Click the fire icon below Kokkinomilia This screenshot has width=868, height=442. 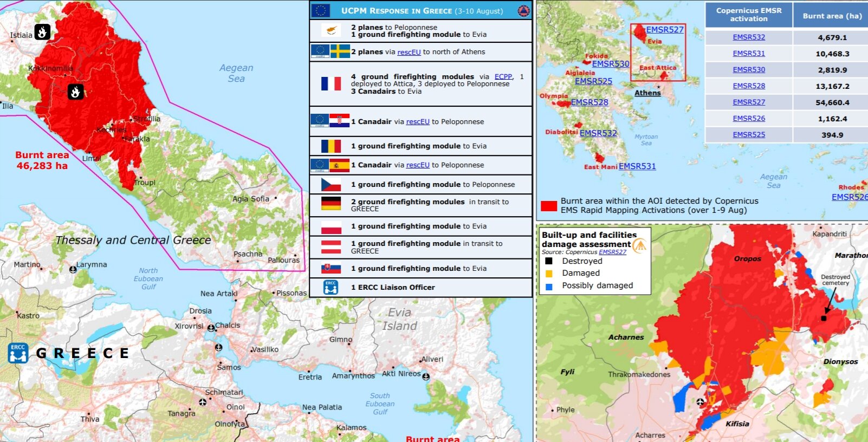[75, 92]
